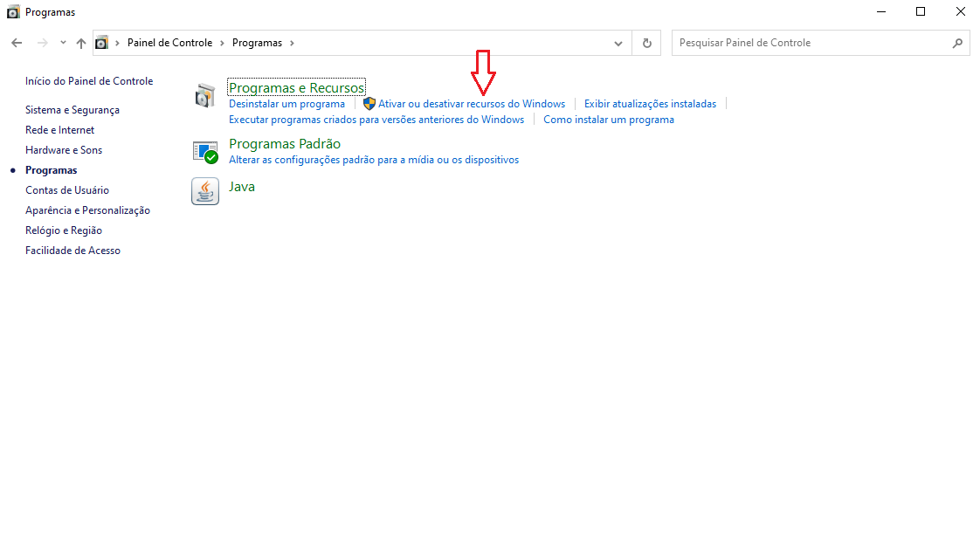
Task: Open Sistema e Segurança category
Action: 72,110
